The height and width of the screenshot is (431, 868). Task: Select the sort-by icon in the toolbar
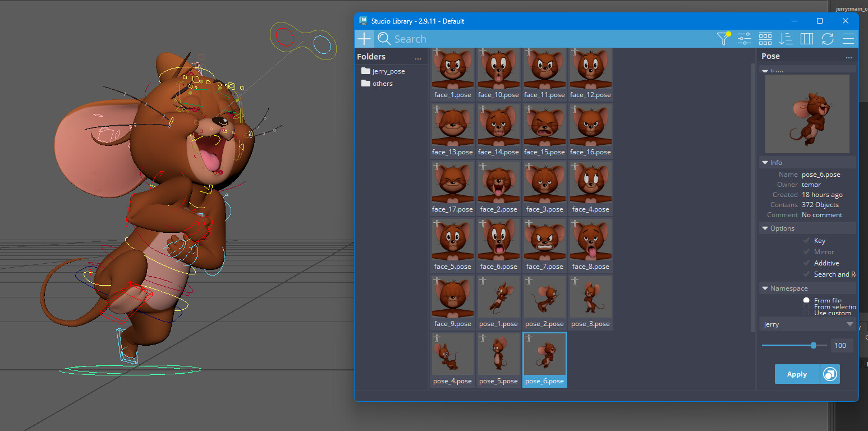coord(786,38)
